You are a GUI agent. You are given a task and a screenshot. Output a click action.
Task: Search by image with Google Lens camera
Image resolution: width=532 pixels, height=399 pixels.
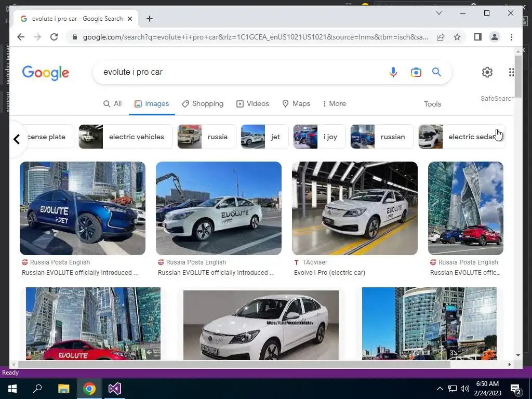[x=416, y=72]
